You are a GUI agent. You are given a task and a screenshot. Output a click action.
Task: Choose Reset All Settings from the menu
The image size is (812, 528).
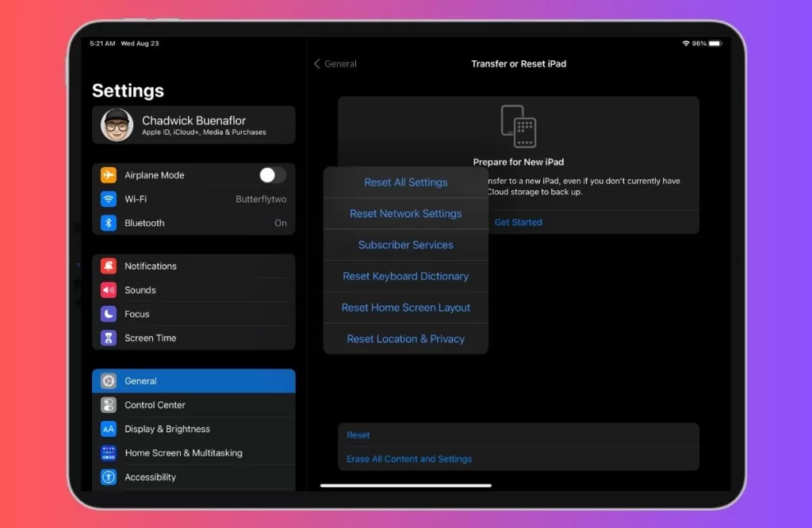(x=405, y=182)
